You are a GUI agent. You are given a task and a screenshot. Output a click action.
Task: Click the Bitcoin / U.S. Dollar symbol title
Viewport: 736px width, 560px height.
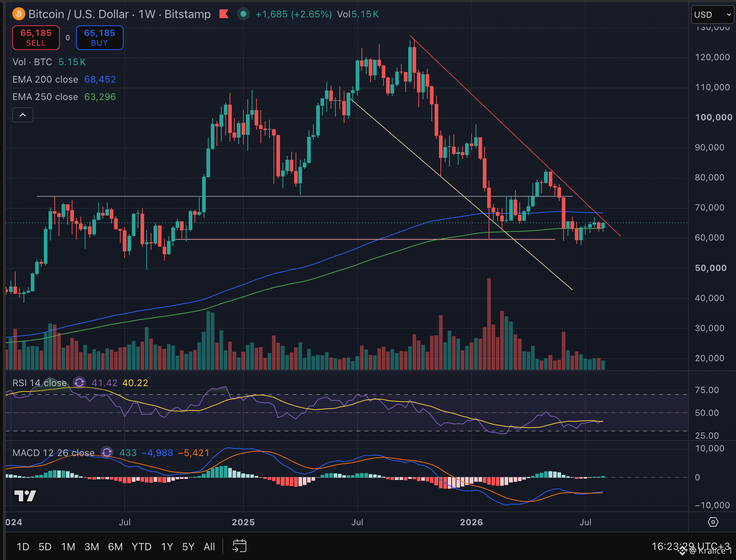tap(79, 14)
